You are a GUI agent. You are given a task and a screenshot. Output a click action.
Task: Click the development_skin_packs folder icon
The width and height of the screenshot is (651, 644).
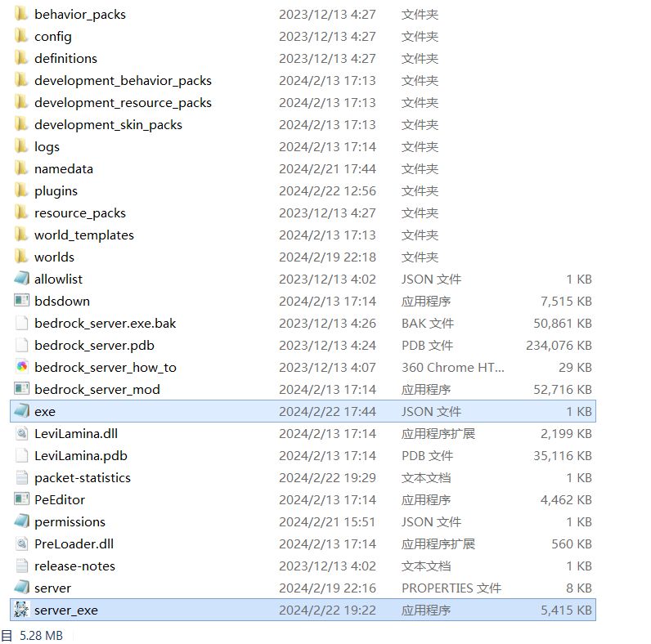[21, 124]
